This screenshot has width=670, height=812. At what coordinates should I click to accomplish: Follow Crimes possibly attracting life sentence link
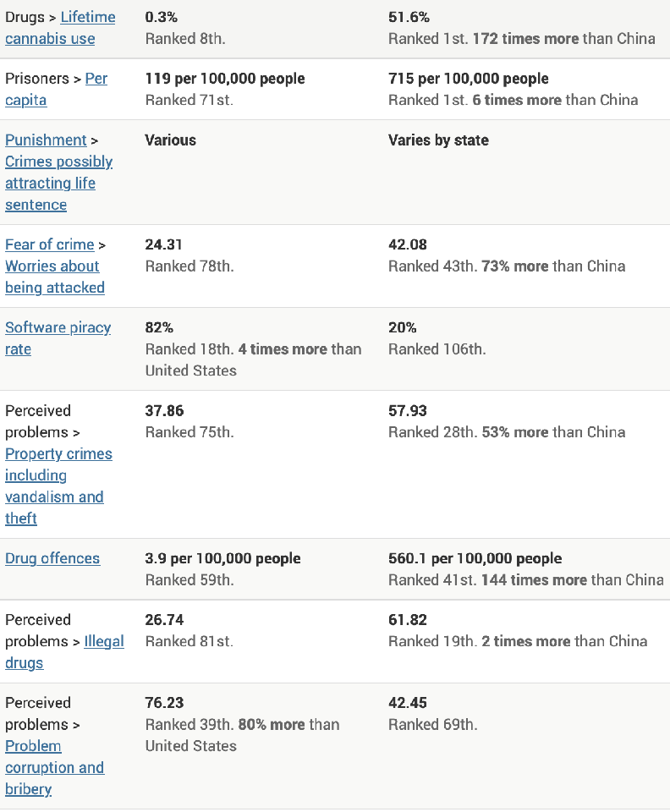58,183
